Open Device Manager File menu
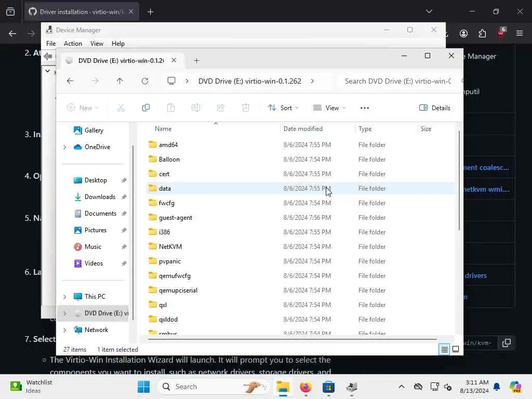This screenshot has width=532, height=399. [x=51, y=44]
